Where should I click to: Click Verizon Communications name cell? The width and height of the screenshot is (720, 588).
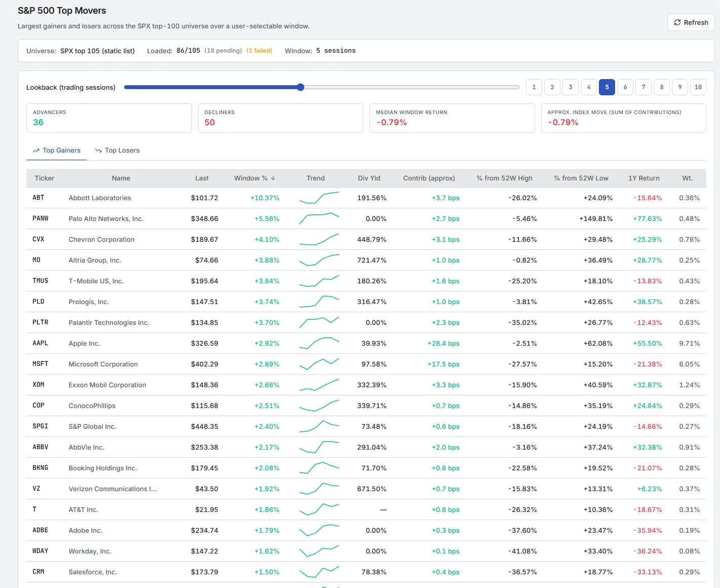(x=112, y=489)
